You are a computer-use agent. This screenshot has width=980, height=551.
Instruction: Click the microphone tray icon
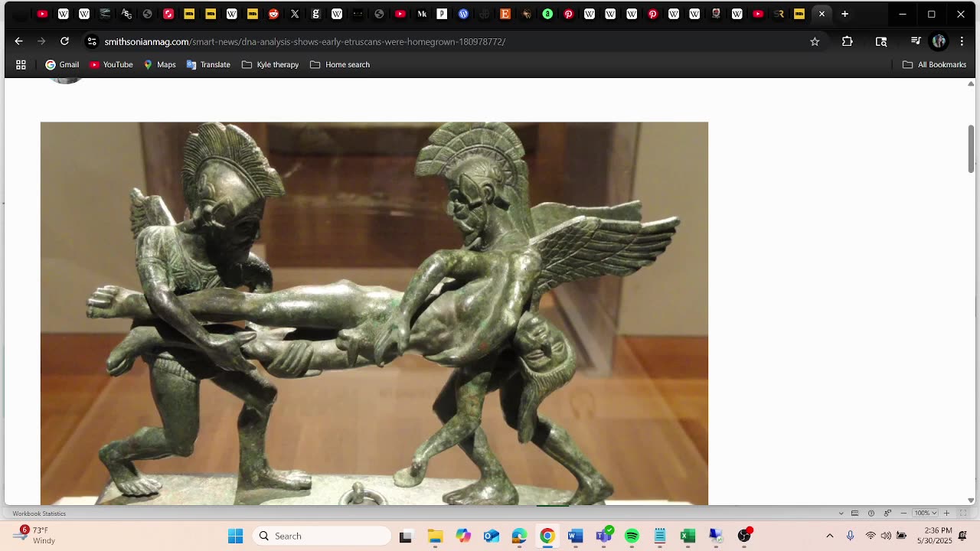click(850, 536)
